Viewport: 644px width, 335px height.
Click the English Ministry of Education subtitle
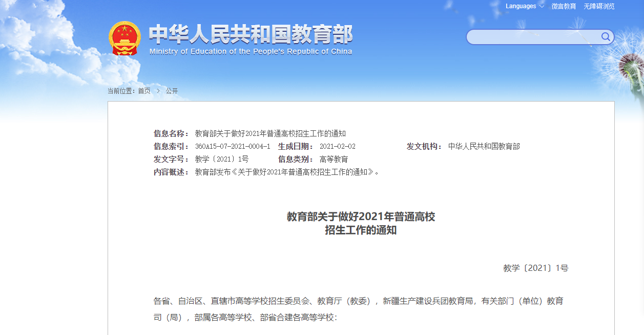coord(251,51)
